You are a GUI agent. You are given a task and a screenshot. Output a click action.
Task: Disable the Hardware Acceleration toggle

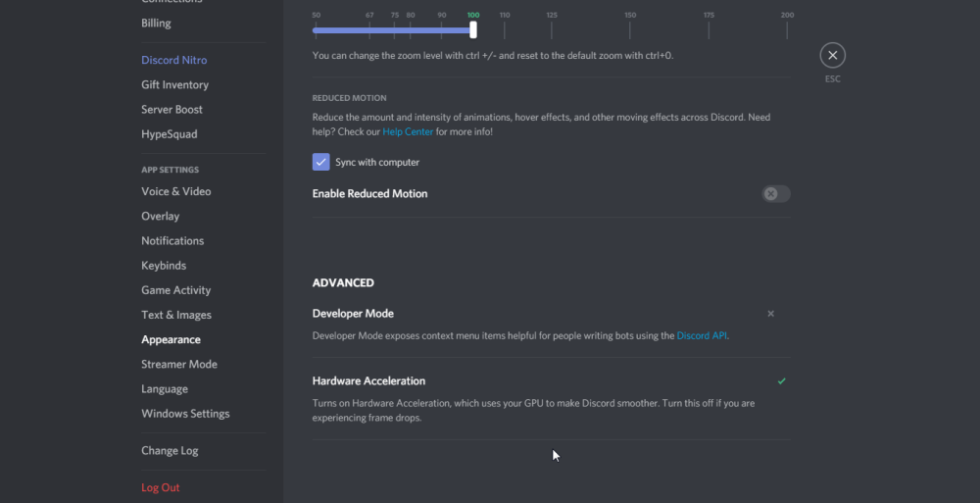coord(781,381)
